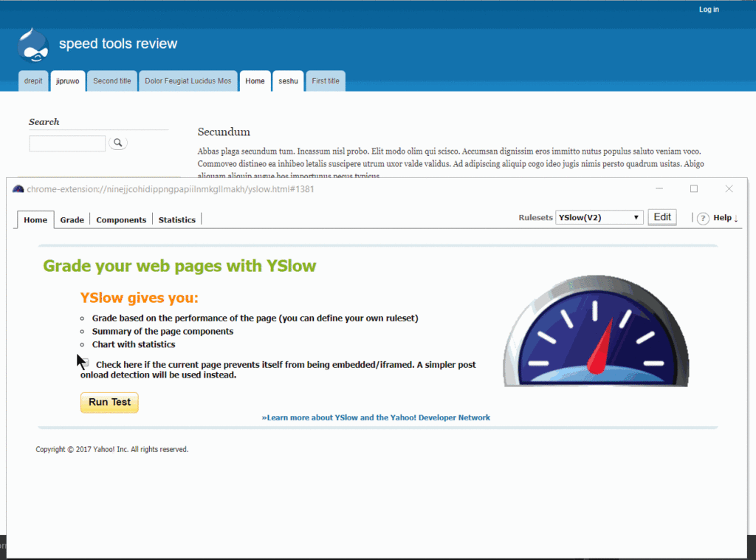Open the YSlow help question mark icon

coord(703,218)
